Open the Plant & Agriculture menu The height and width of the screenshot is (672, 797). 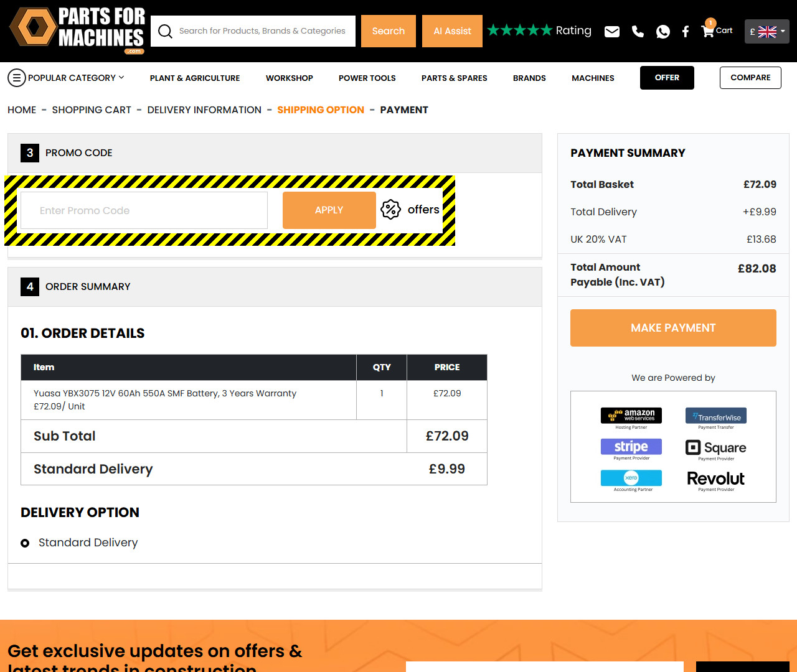tap(194, 78)
